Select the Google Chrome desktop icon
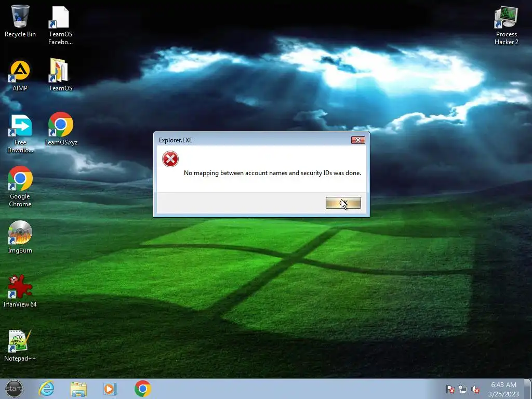 (20, 187)
